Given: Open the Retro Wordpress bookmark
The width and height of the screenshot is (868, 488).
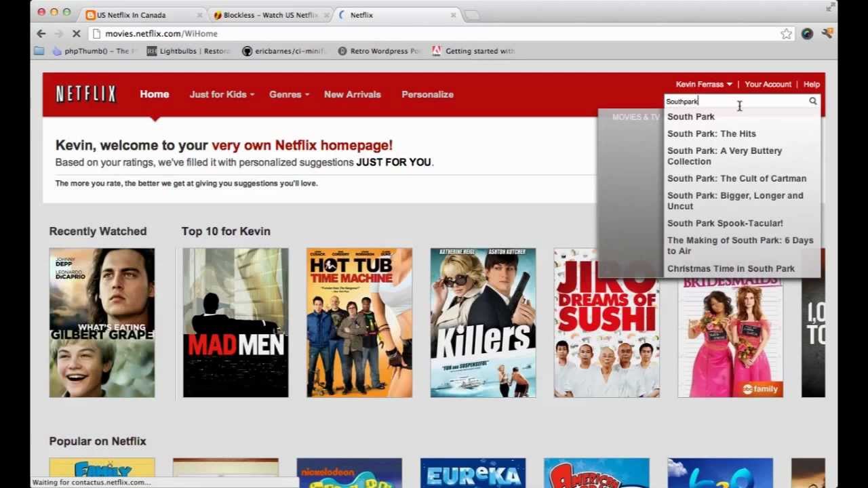Looking at the screenshot, I should point(380,51).
